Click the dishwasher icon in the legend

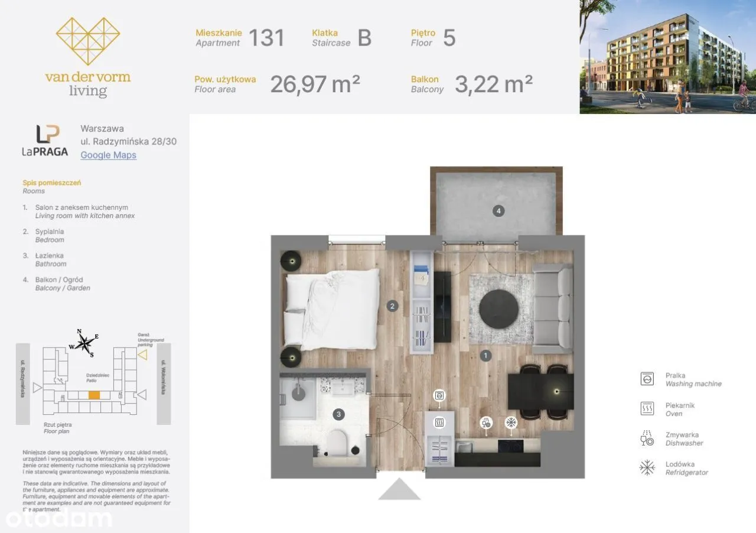pyautogui.click(x=647, y=438)
